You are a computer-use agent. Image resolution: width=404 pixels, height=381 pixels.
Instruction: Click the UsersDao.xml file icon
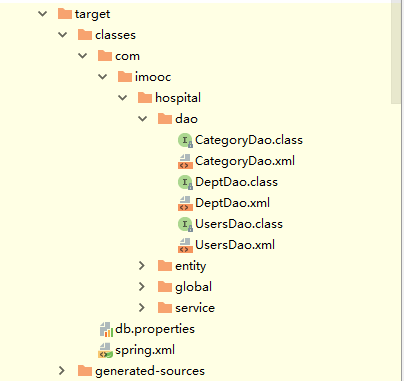click(185, 245)
